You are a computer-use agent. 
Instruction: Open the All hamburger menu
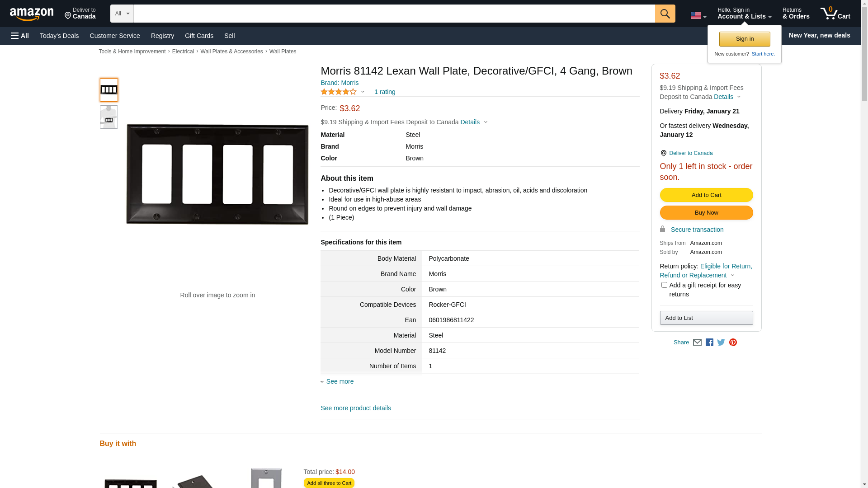[20, 36]
